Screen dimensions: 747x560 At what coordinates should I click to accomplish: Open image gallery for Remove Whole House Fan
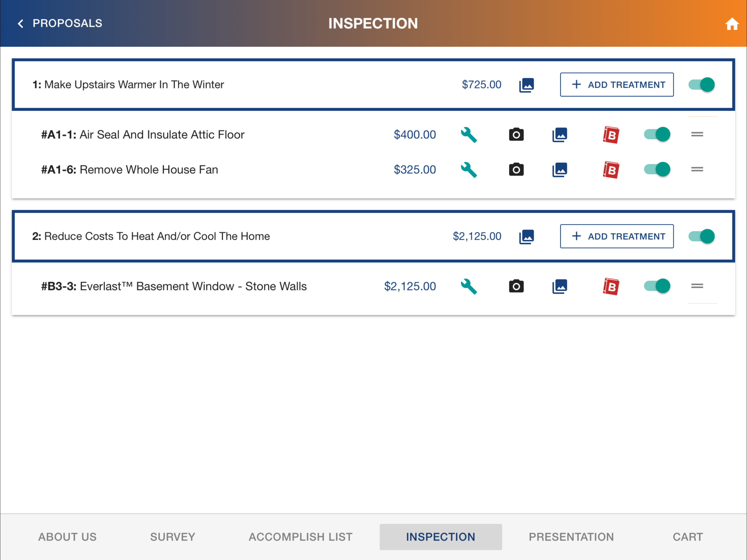(x=560, y=170)
